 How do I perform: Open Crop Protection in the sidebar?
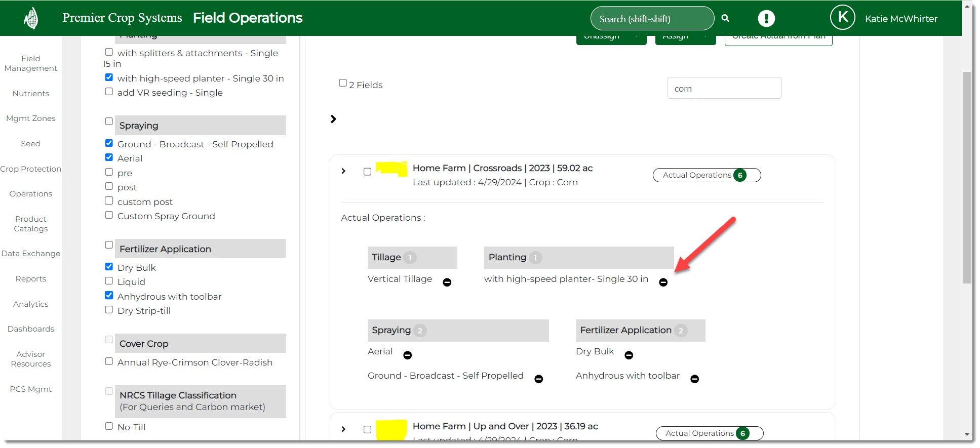click(x=31, y=169)
